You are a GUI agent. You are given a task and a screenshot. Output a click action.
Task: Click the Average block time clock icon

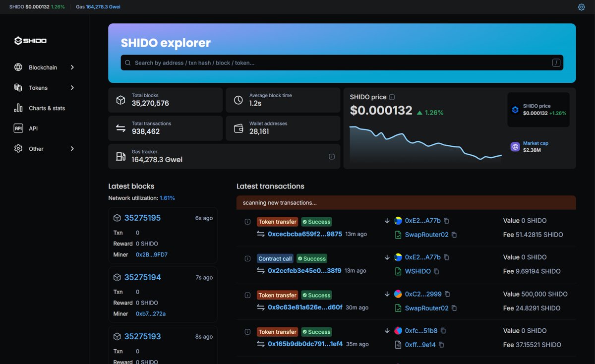[238, 100]
